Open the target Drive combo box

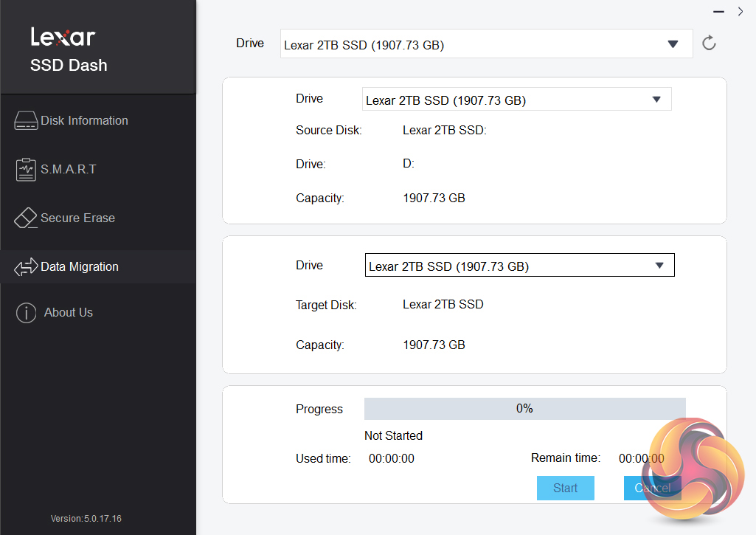(x=520, y=265)
